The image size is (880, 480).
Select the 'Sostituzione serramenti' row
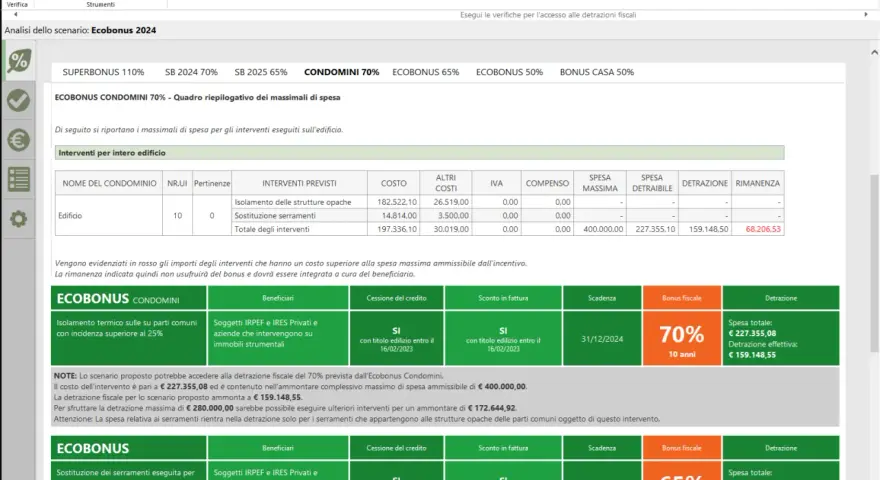coord(507,216)
